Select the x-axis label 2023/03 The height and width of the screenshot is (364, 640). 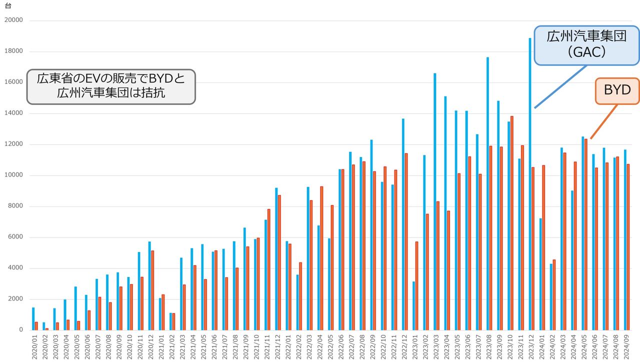point(437,347)
